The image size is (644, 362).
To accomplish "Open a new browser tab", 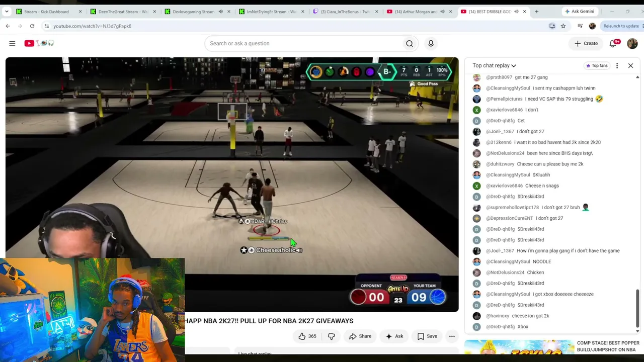I will click(x=536, y=11).
